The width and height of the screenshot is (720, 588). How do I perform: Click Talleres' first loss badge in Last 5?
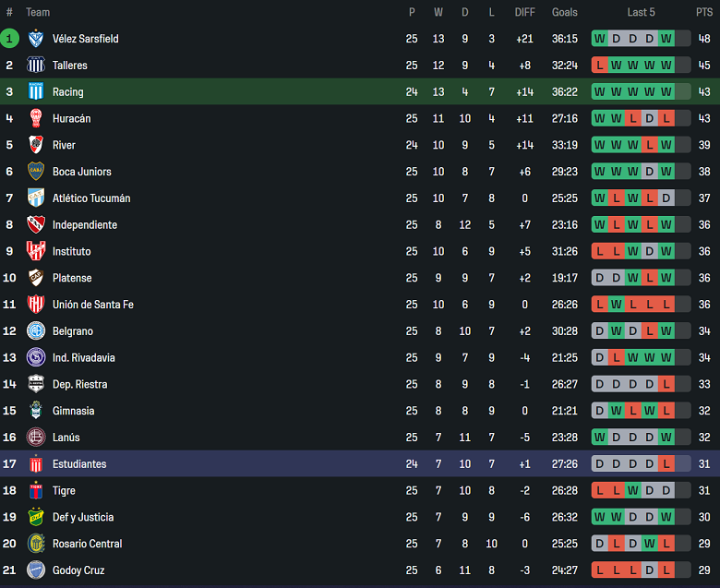[600, 66]
